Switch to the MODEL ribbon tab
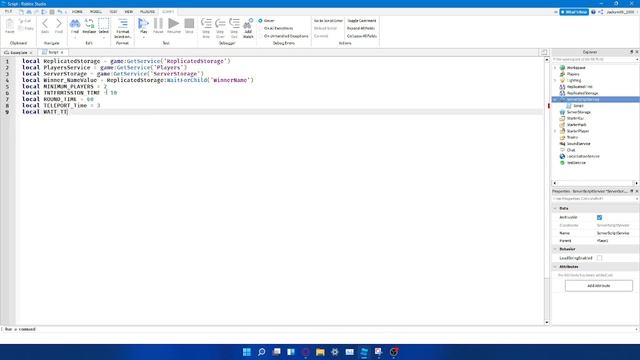Screen dimensions: 640x360 (x=96, y=12)
